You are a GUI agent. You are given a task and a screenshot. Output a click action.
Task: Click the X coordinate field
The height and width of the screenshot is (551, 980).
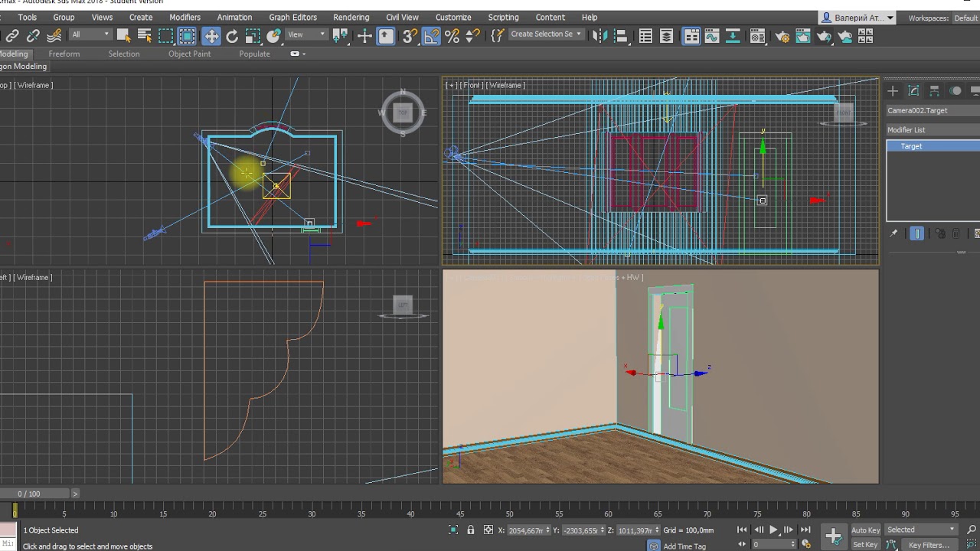tap(529, 530)
